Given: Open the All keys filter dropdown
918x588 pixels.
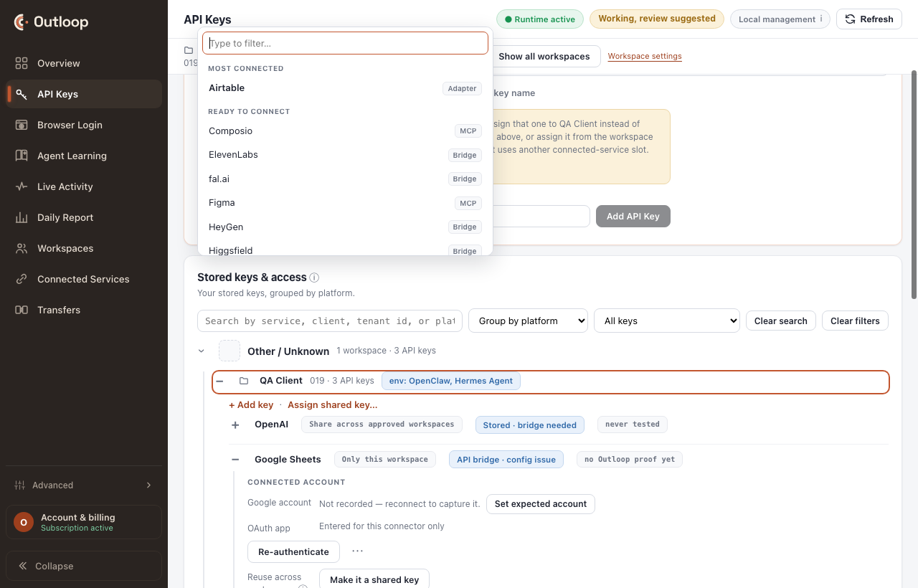Looking at the screenshot, I should (666, 321).
